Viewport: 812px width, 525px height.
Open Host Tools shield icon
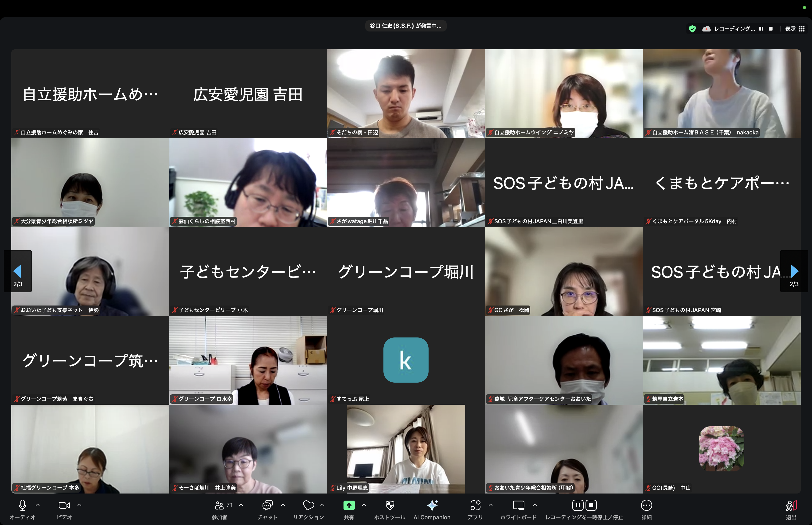tap(390, 505)
